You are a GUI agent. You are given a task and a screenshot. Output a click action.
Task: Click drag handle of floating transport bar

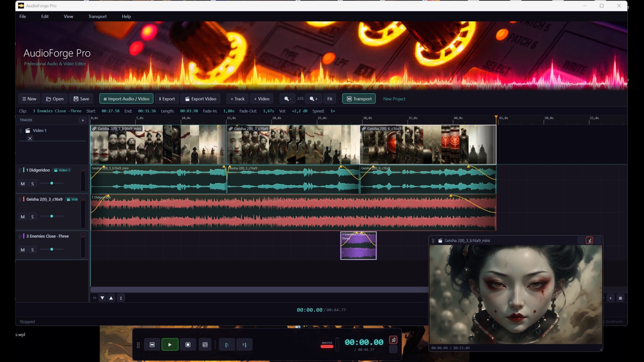click(x=138, y=345)
